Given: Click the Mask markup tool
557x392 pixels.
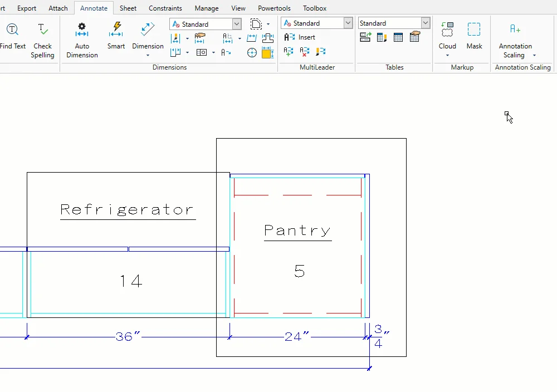Looking at the screenshot, I should (x=474, y=36).
